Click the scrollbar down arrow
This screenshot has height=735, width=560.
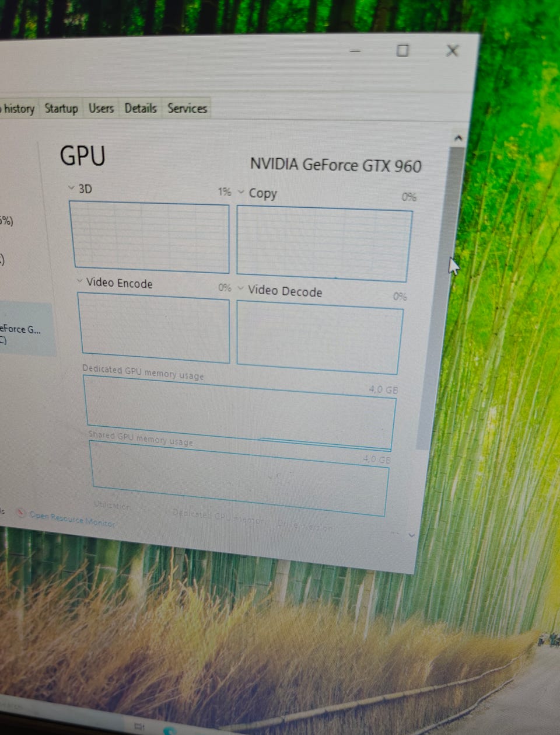[x=411, y=535]
